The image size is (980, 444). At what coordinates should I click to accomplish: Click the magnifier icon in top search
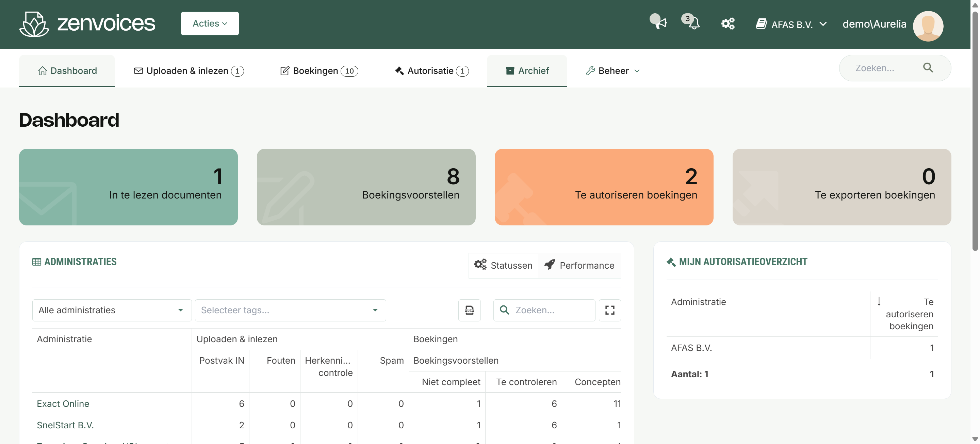pyautogui.click(x=928, y=68)
